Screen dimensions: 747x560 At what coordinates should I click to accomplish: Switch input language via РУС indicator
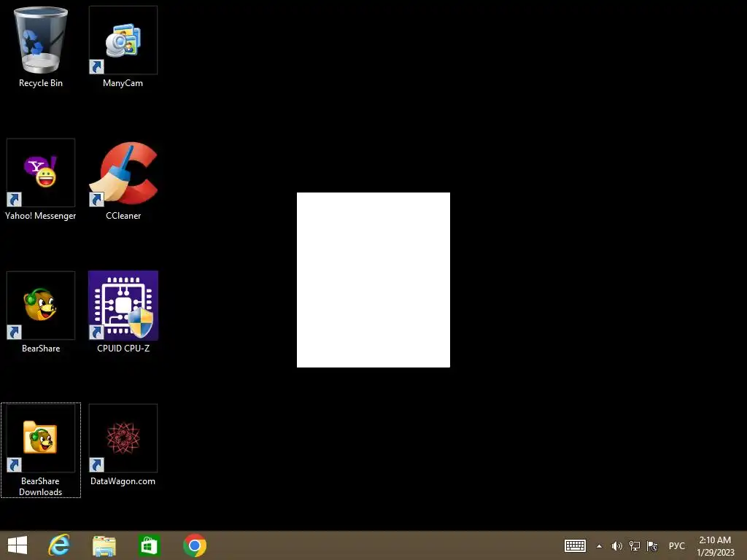[x=676, y=546]
